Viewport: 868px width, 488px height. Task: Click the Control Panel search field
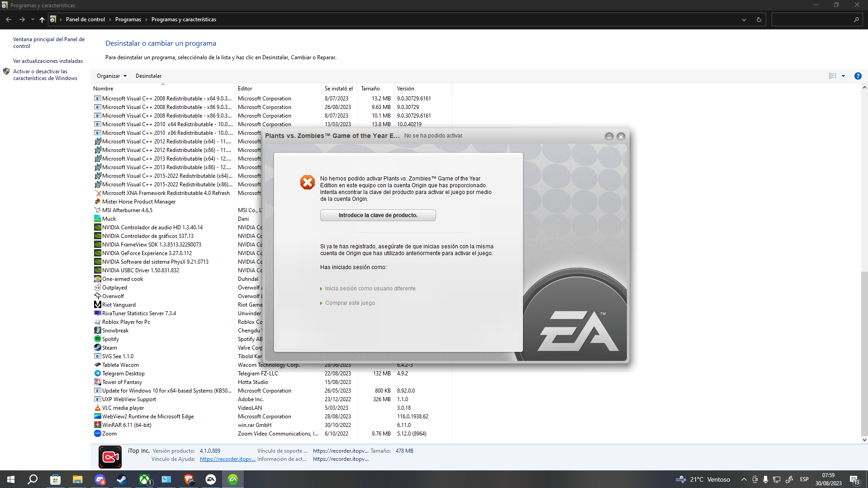pos(816,19)
